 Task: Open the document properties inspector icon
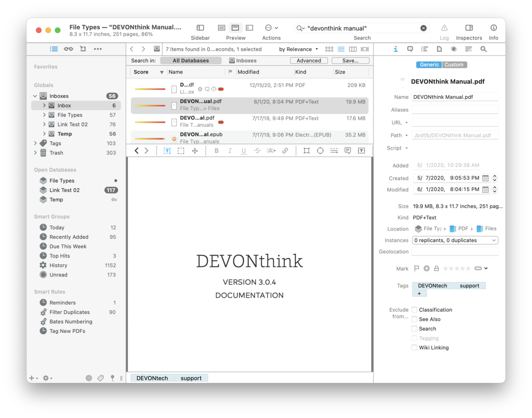(439, 49)
